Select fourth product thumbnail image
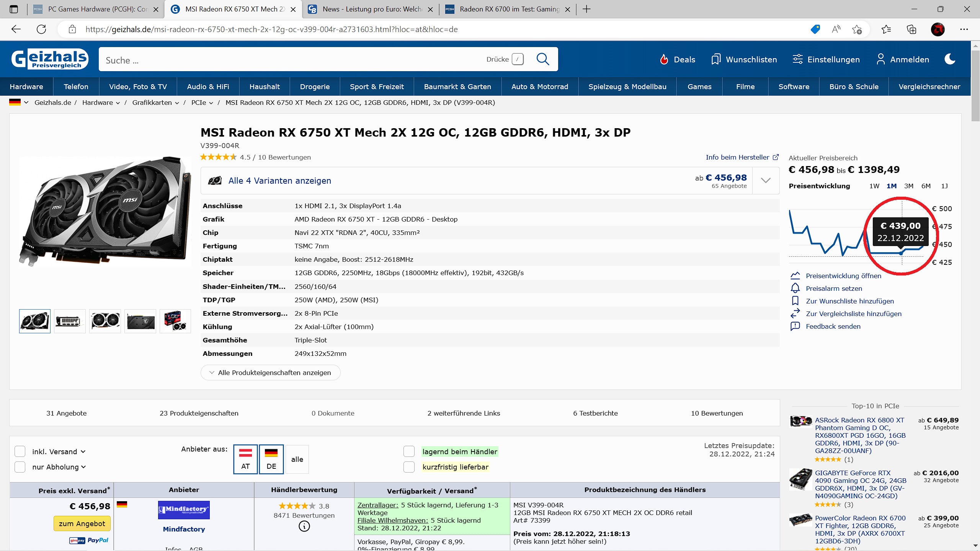Screen dimensions: 980x551 tap(140, 321)
